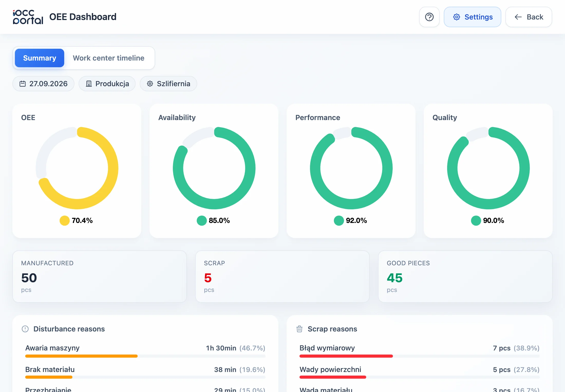Select the 92.0% Performance value
This screenshot has height=392, width=565.
356,220
